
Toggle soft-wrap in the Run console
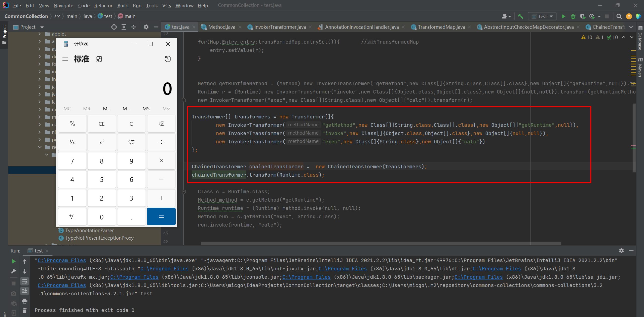tap(25, 281)
